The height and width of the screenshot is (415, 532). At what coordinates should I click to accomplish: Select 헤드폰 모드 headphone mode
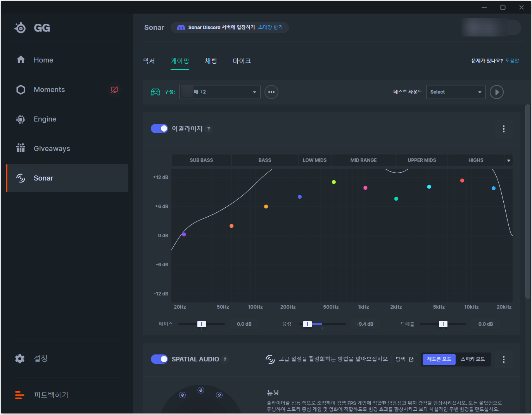pos(439,359)
